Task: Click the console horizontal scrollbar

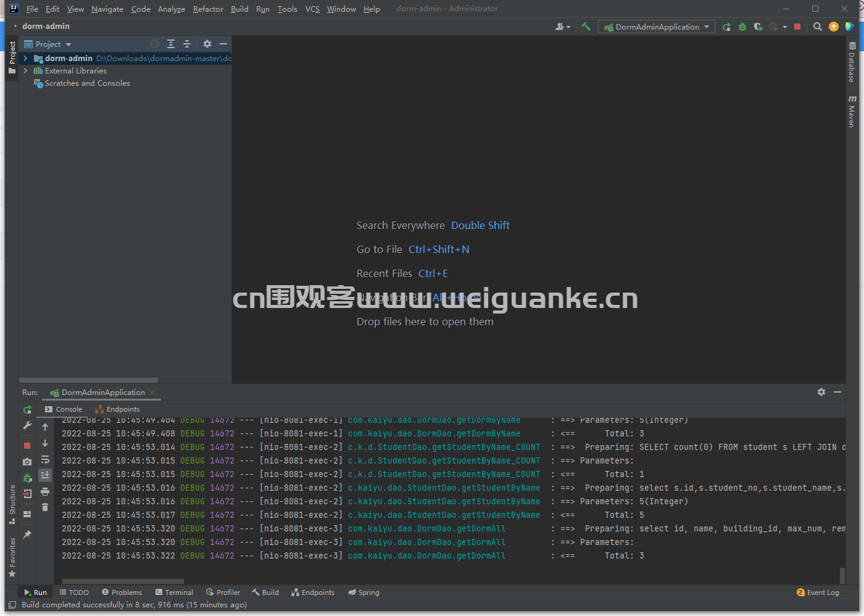Action: click(123, 581)
